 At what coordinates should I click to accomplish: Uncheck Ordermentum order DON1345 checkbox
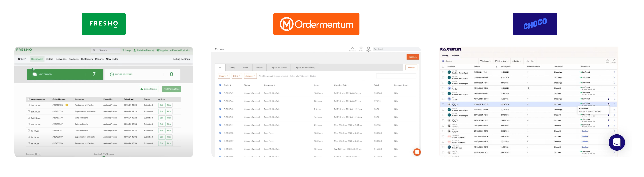tap(220, 93)
